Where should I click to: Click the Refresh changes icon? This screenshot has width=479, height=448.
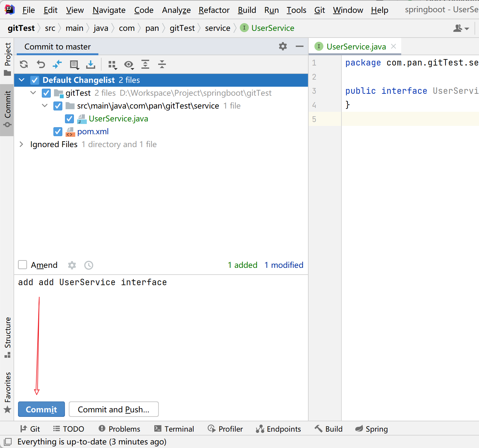click(x=24, y=65)
